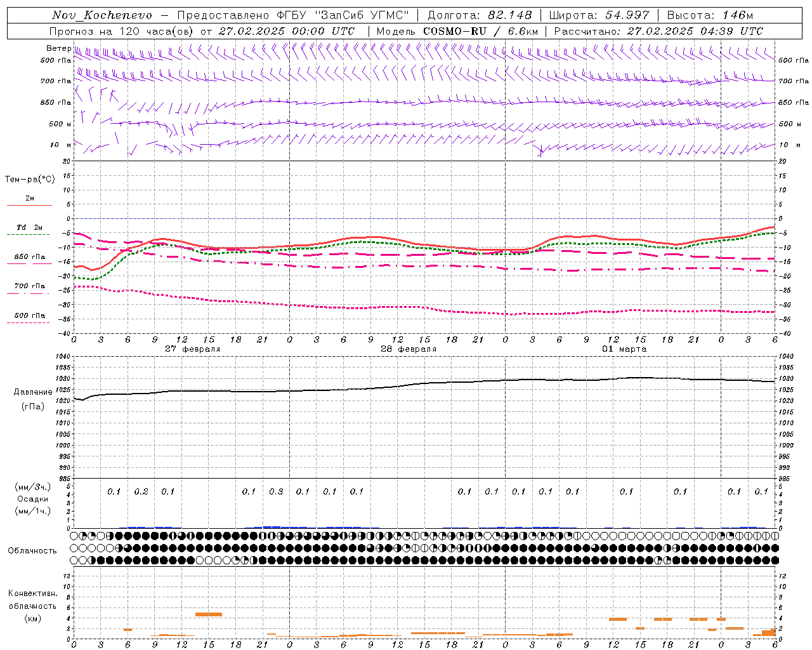
Task: Click the Nov_Kochenevo station title
Action: (102, 15)
